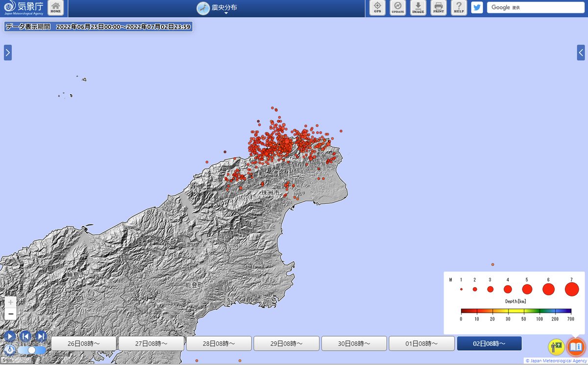Click the PRINT icon
The height and width of the screenshot is (365, 588).
pyautogui.click(x=439, y=8)
